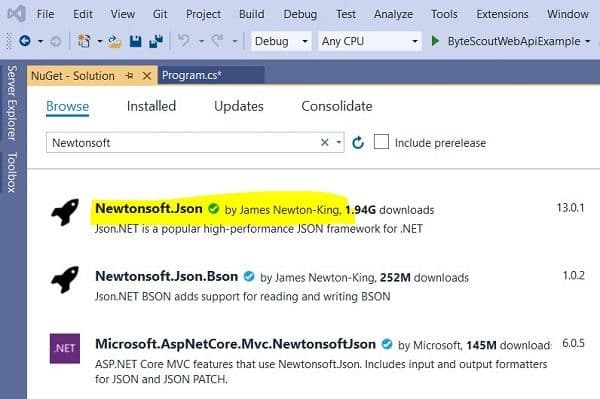
Task: Click the Undo arrow icon
Action: coord(184,41)
